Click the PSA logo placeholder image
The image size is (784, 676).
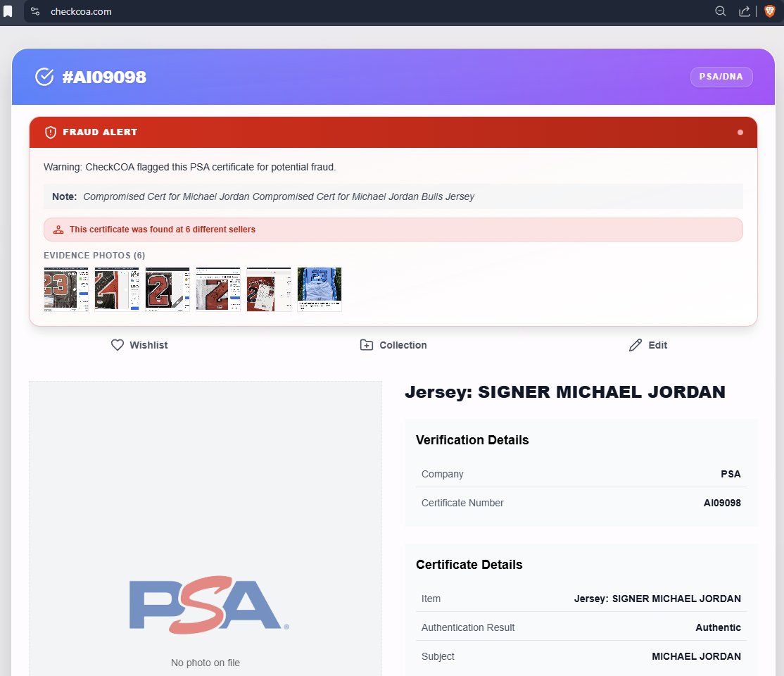click(x=209, y=605)
